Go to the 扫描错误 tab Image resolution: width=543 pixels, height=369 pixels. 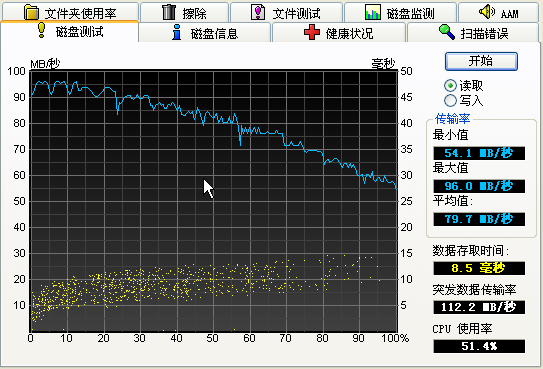[473, 33]
